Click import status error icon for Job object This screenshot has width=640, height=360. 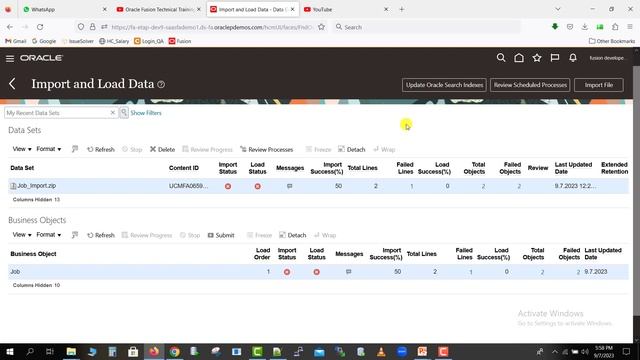(287, 272)
